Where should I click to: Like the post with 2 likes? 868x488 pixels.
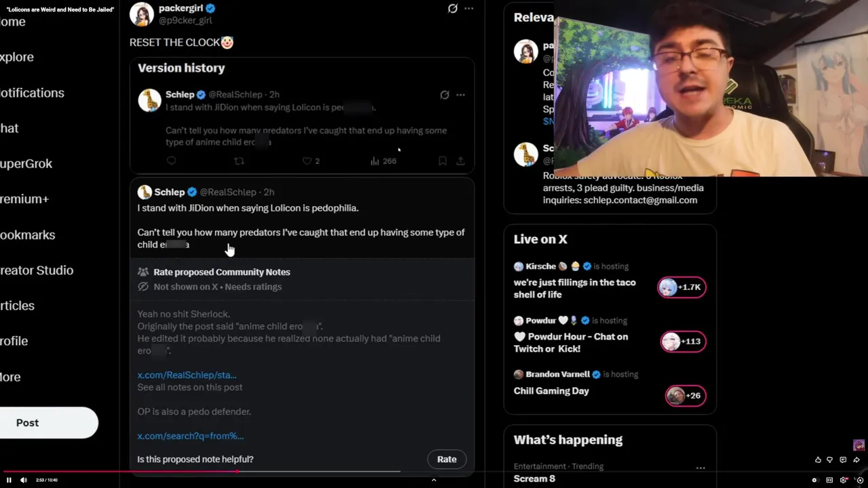coord(311,161)
